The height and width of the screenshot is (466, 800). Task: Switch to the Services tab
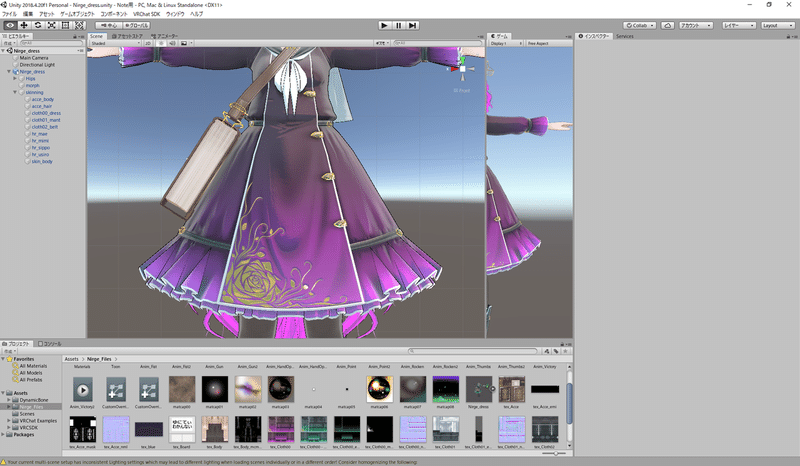624,36
